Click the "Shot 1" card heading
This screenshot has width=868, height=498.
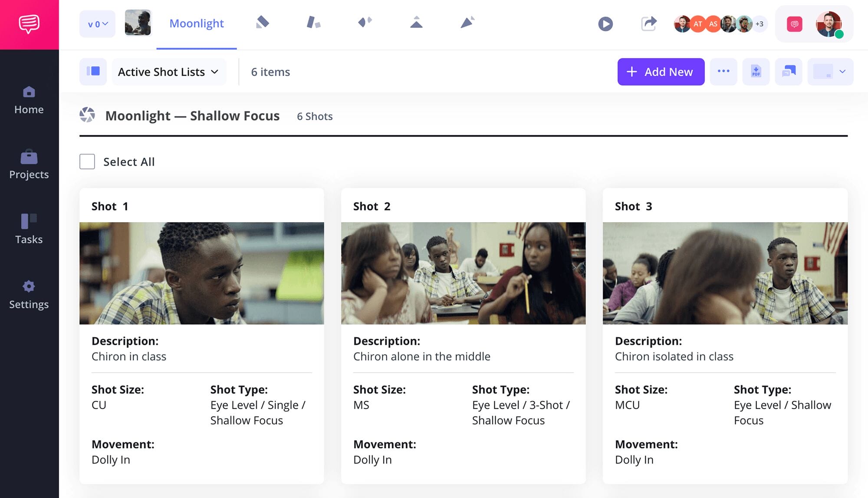coord(110,206)
